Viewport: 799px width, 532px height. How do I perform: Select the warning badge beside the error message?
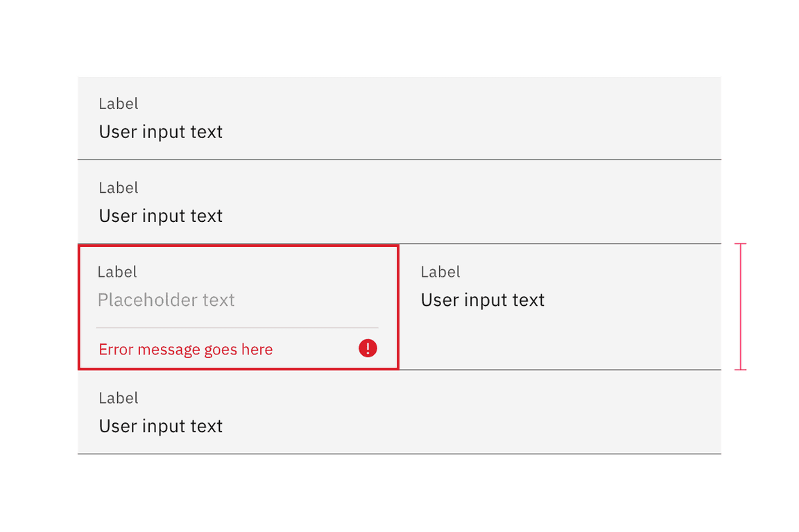pos(368,347)
